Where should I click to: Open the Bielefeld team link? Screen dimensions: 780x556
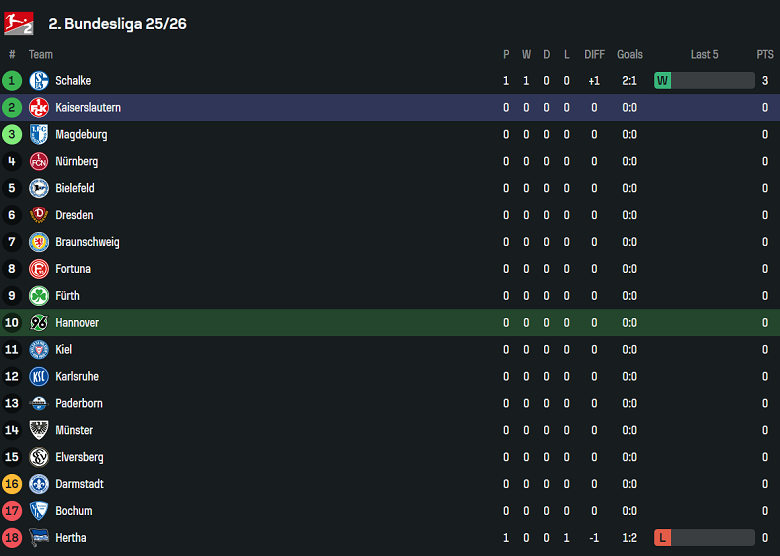click(x=75, y=188)
